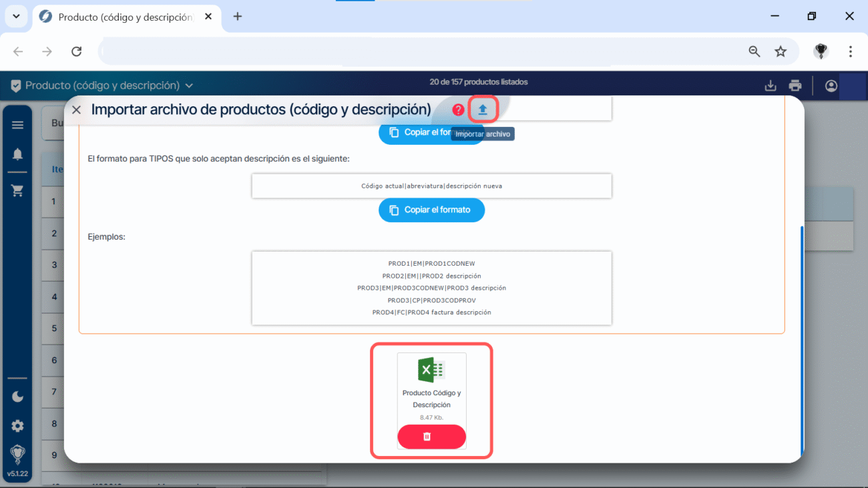The width and height of the screenshot is (868, 488).
Task: Open the shopping cart sidebar icon
Action: 17,191
